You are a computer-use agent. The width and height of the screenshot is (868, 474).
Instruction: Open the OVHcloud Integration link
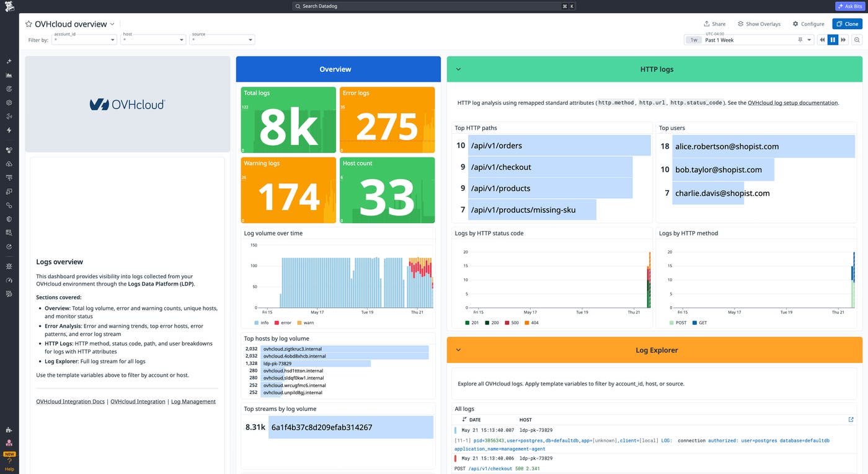coord(138,402)
